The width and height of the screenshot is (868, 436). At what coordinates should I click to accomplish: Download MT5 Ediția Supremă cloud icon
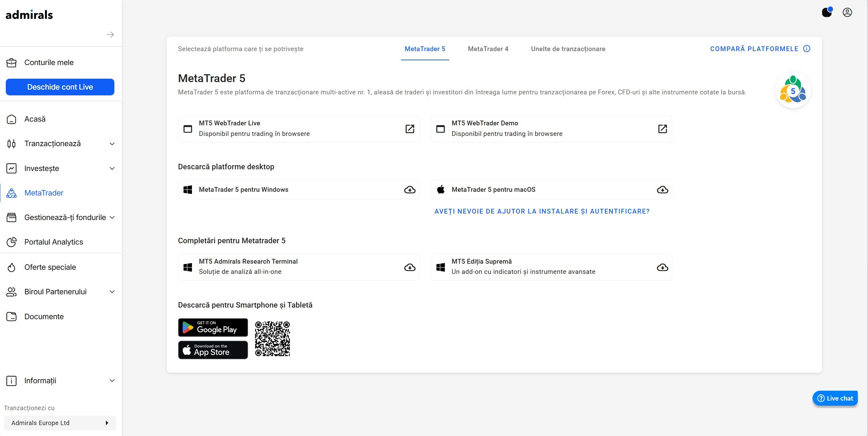coord(662,267)
